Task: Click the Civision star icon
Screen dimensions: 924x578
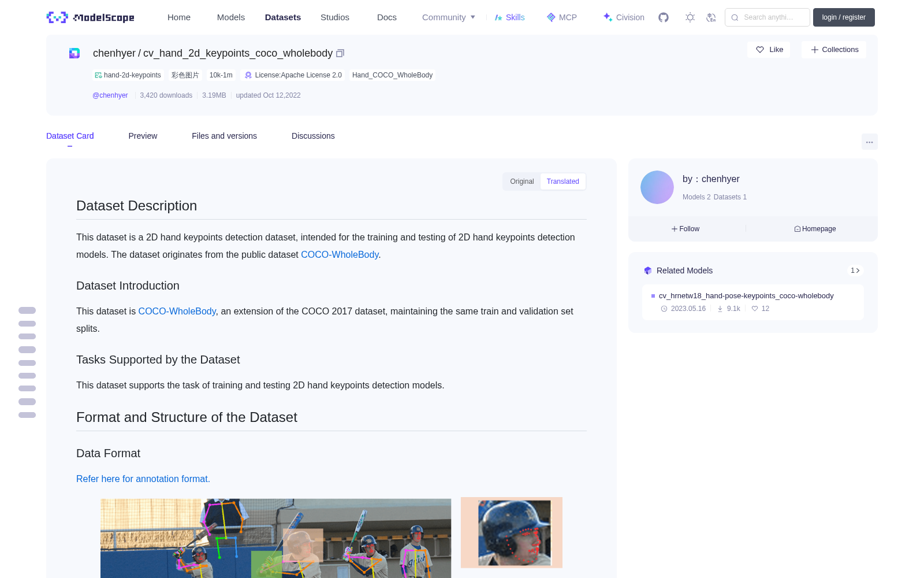Action: 608,17
